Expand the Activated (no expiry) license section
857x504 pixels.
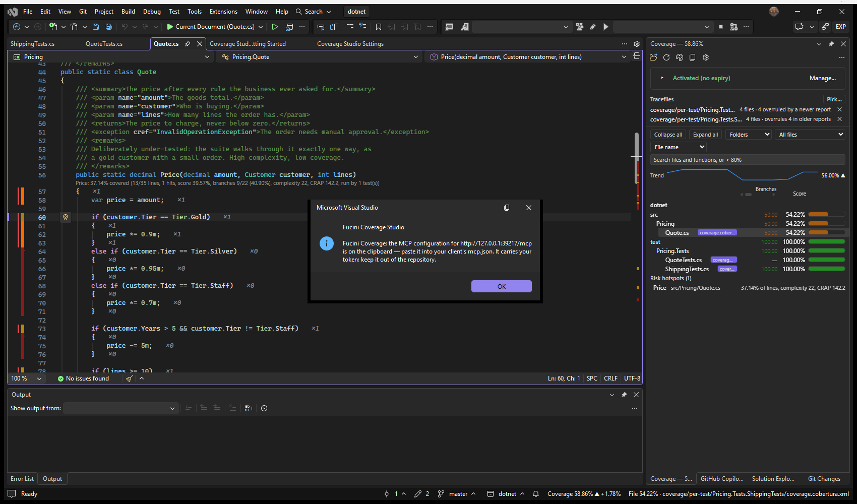coord(662,78)
